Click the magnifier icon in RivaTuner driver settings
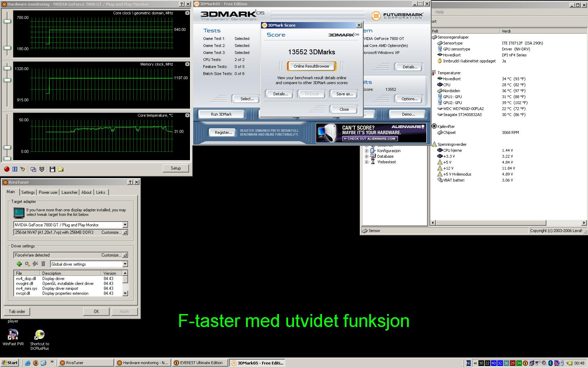This screenshot has height=368, width=588. click(27, 264)
